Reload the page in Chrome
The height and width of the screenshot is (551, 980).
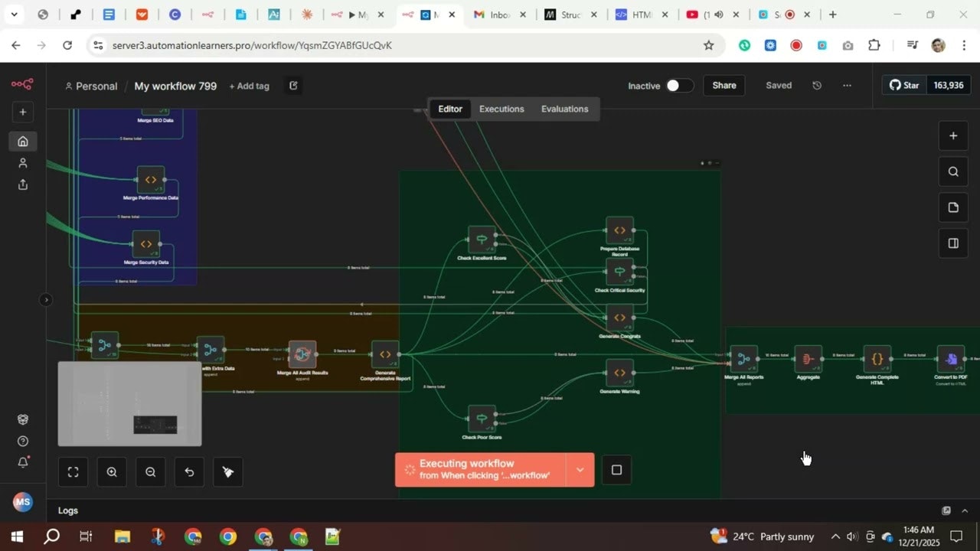pos(67,45)
